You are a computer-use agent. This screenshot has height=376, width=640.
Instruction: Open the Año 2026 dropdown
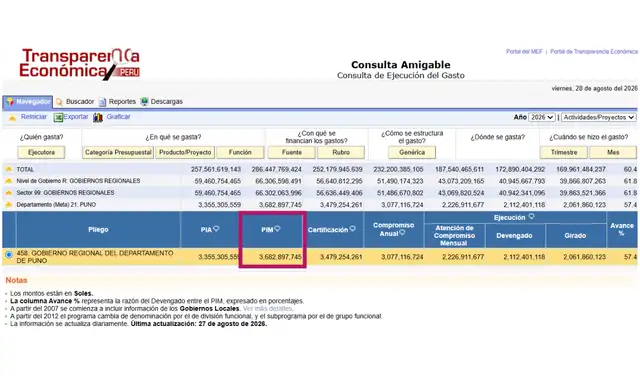coord(542,118)
